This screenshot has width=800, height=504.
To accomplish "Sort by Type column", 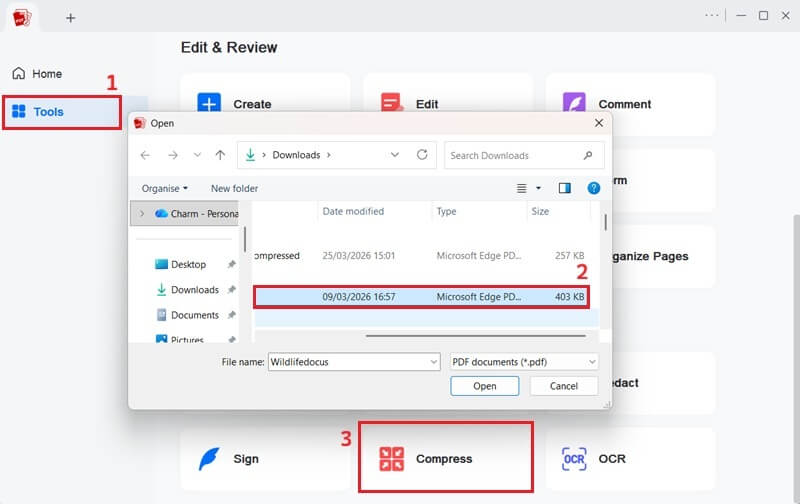I will tap(446, 211).
